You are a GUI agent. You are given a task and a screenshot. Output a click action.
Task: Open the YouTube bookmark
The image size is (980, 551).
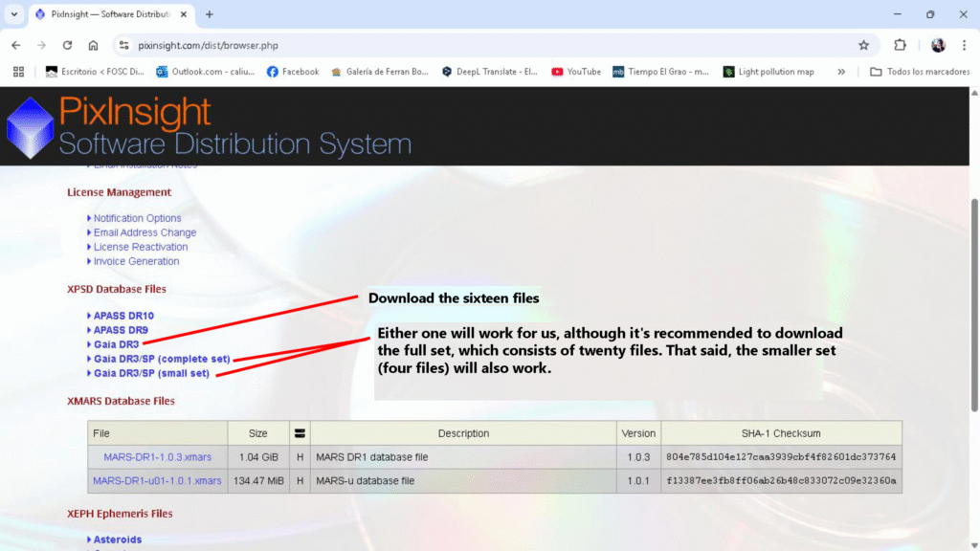pos(576,72)
